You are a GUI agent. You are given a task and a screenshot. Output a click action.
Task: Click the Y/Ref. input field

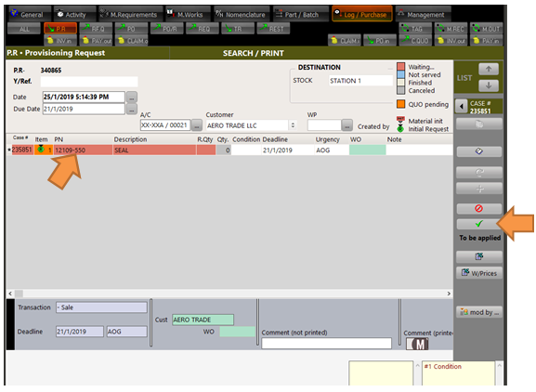pyautogui.click(x=89, y=82)
